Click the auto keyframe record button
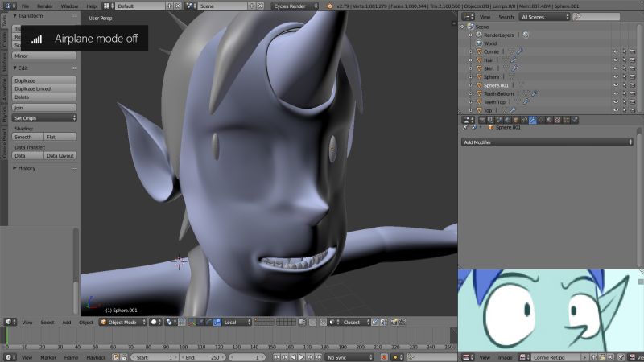The image size is (644, 362). click(x=385, y=357)
